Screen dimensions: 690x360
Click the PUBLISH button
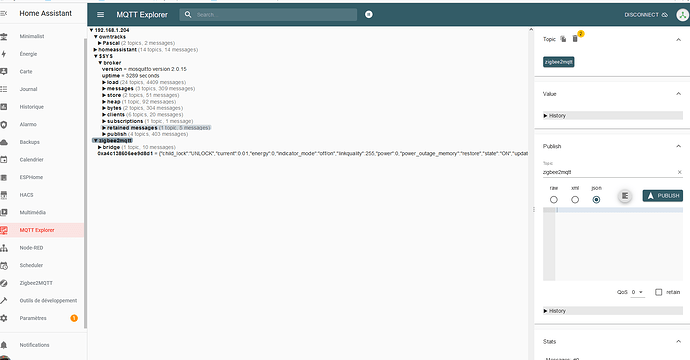pyautogui.click(x=663, y=196)
